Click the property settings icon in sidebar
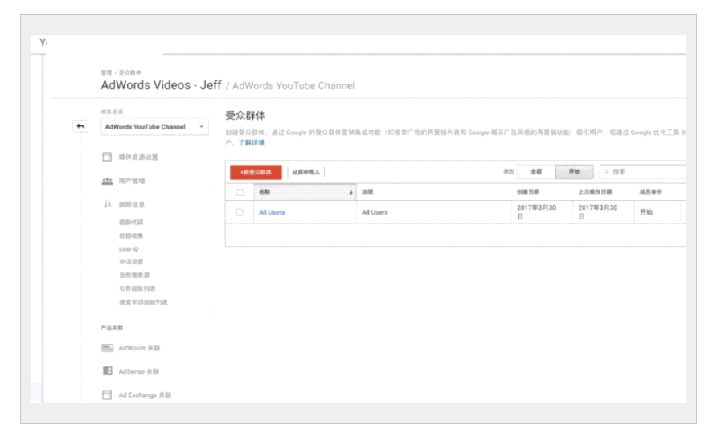Screen dimensions: 706x444 108,157
